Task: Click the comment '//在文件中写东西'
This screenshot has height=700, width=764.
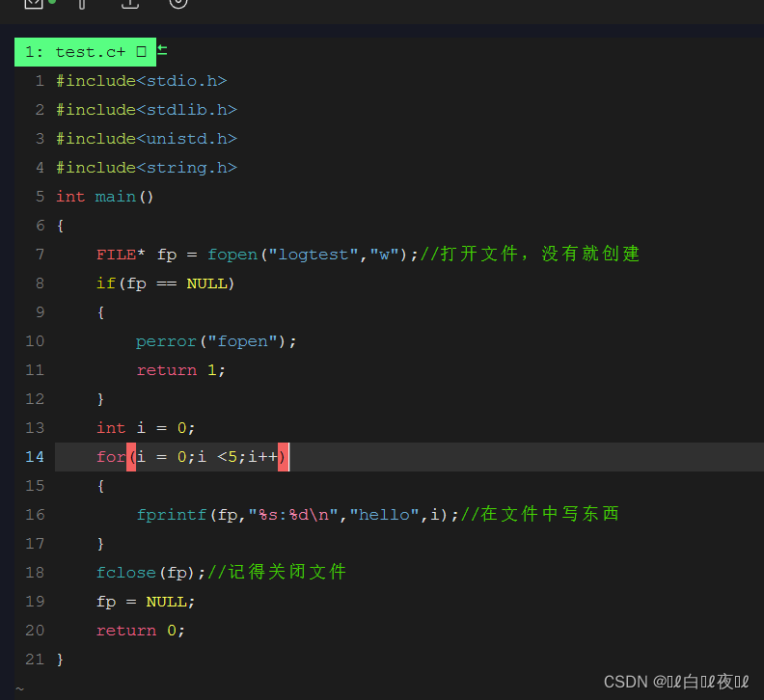Action: (540, 514)
